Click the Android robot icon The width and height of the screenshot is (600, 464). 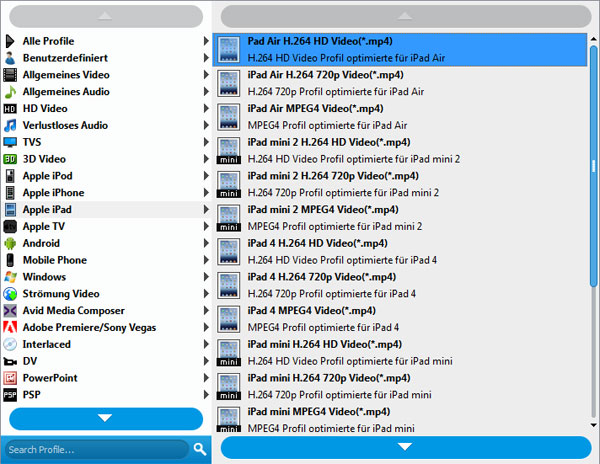pyautogui.click(x=10, y=243)
